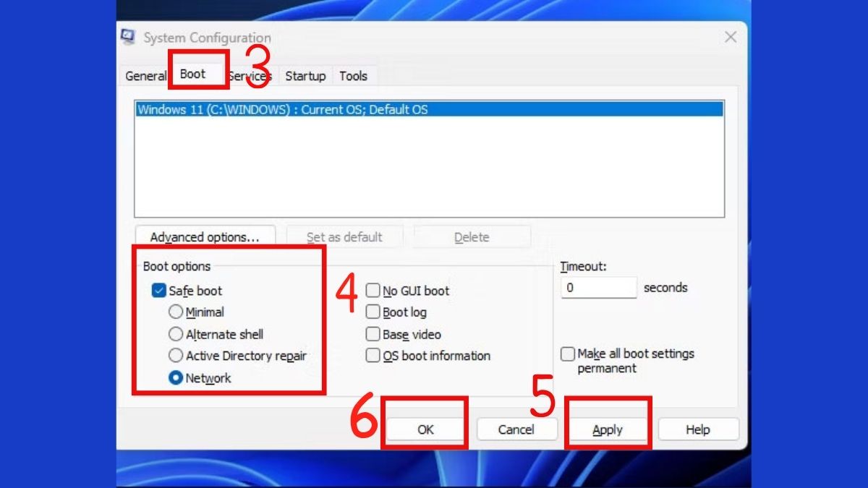868x488 pixels.
Task: Select the Services tab
Action: 250,75
